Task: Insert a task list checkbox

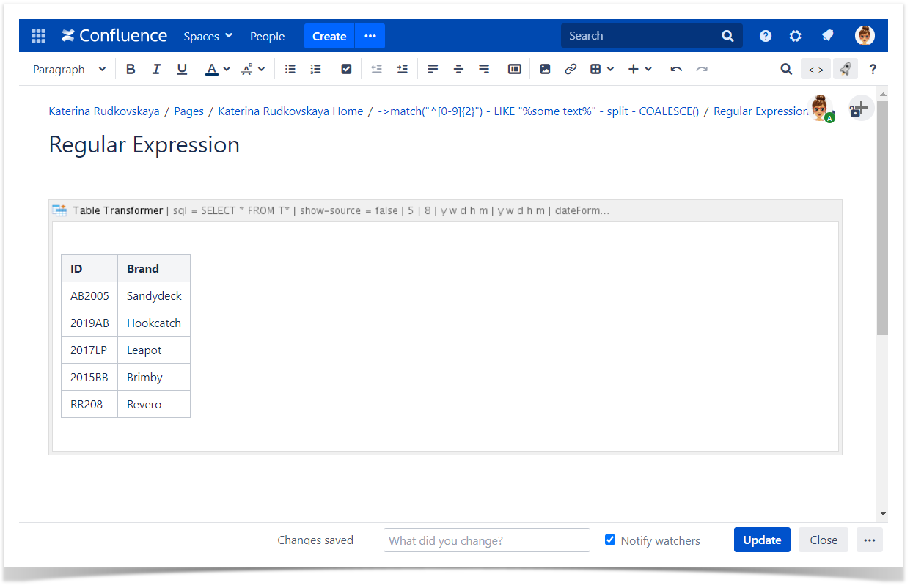Action: pyautogui.click(x=346, y=69)
